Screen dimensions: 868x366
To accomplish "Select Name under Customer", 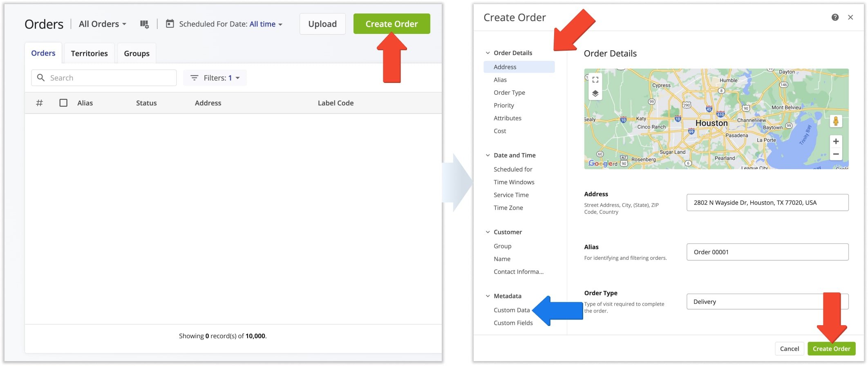I will coord(502,259).
